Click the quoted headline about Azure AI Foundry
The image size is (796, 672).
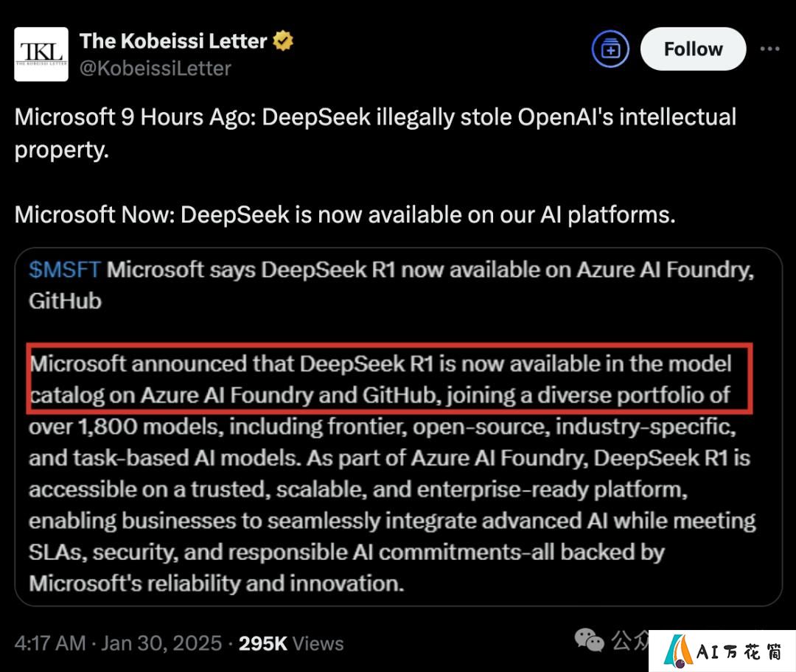click(x=391, y=285)
